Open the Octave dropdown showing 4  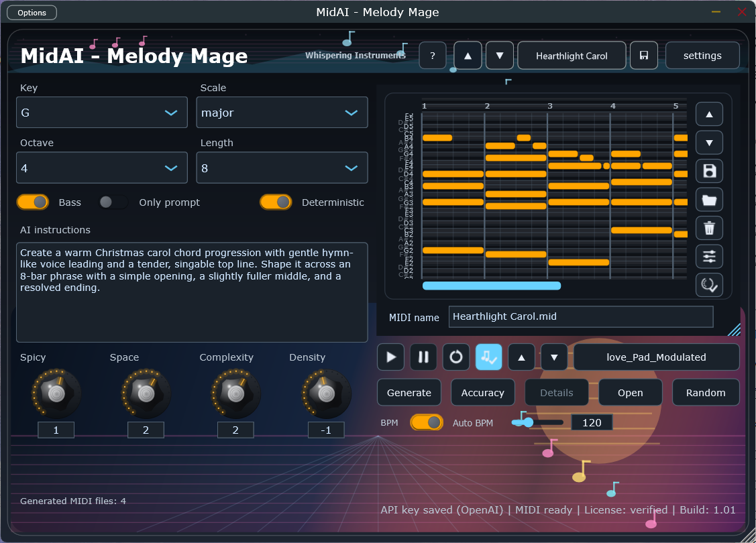(102, 168)
